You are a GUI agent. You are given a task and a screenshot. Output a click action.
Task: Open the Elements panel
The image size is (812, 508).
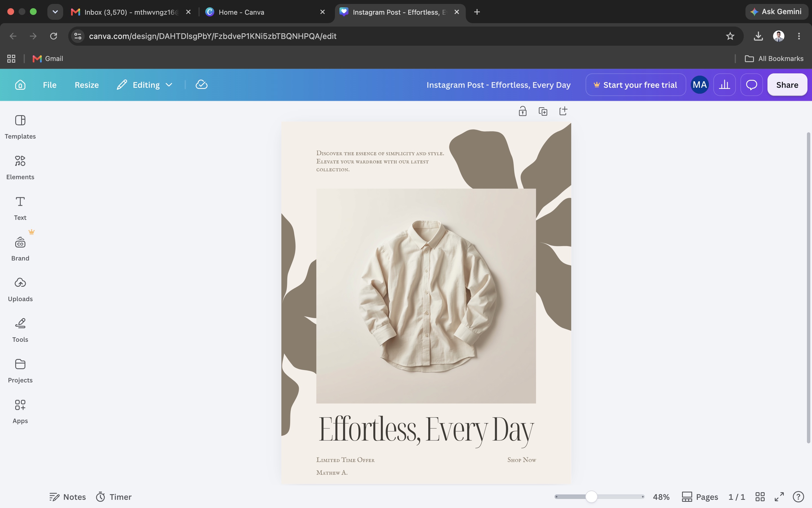click(20, 168)
